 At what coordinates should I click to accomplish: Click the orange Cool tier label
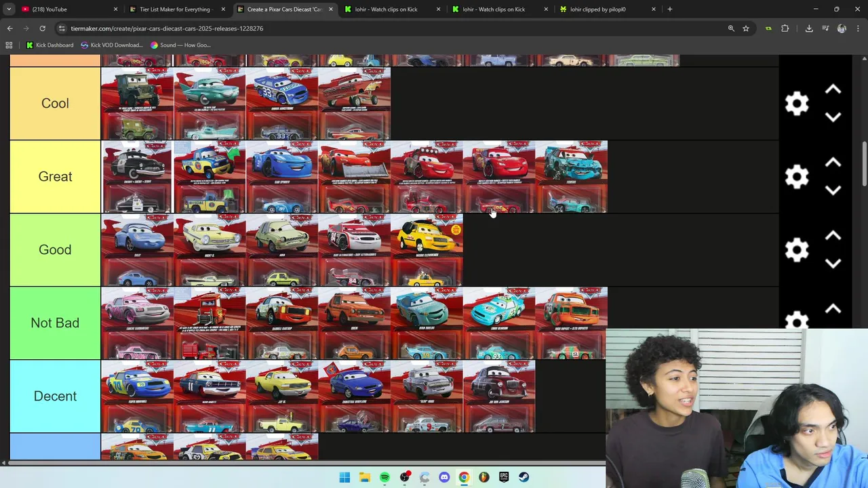click(55, 104)
